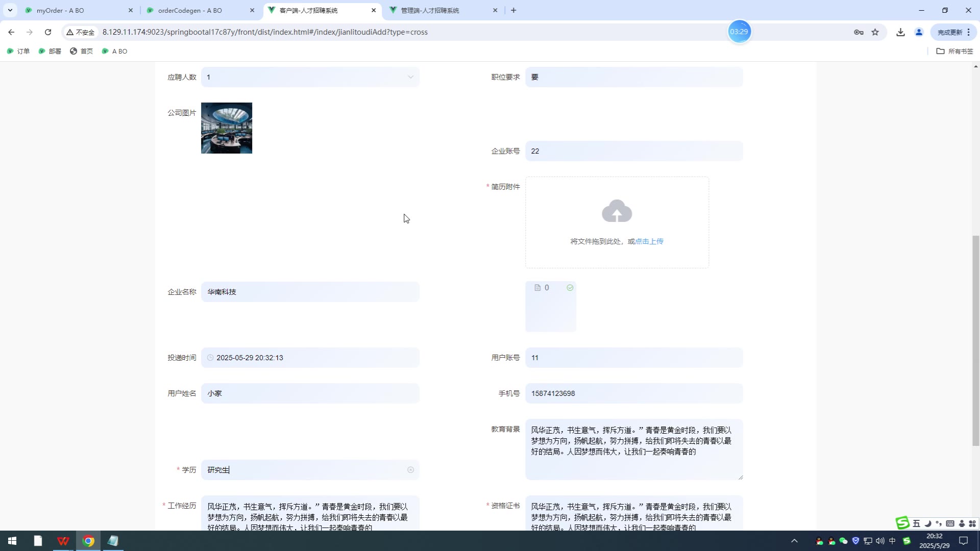The height and width of the screenshot is (551, 980).
Task: Open WPS app in taskbar
Action: (x=63, y=541)
